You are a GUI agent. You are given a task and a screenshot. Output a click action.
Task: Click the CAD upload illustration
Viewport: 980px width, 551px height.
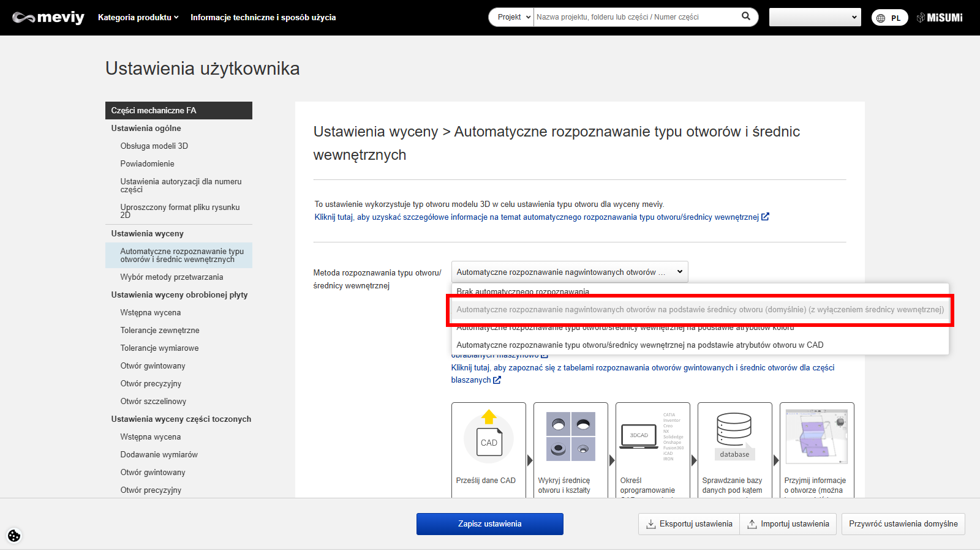(489, 436)
